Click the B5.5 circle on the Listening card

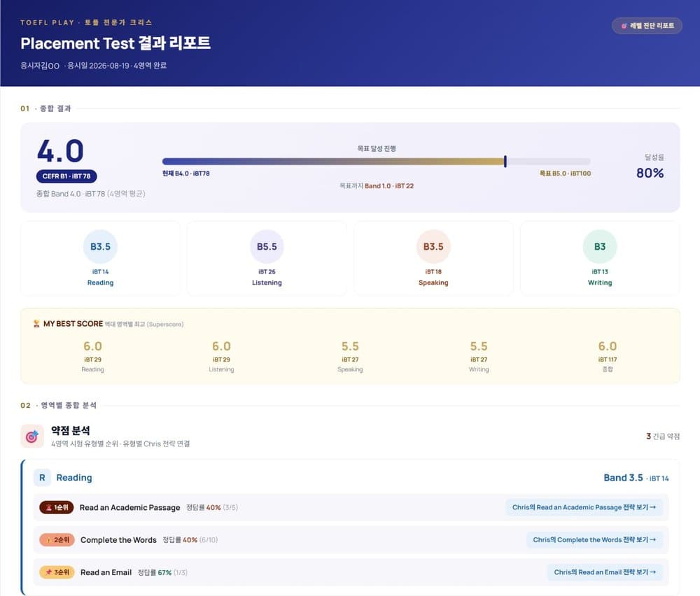click(x=267, y=247)
